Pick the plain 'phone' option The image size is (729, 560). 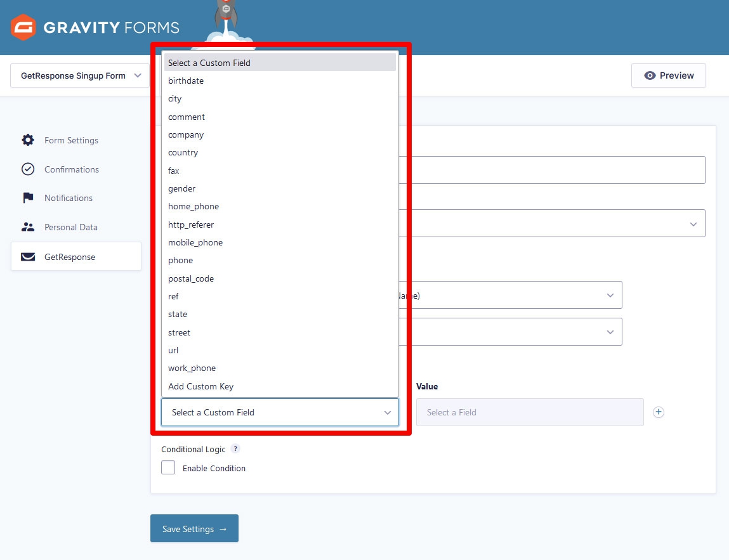(280, 260)
